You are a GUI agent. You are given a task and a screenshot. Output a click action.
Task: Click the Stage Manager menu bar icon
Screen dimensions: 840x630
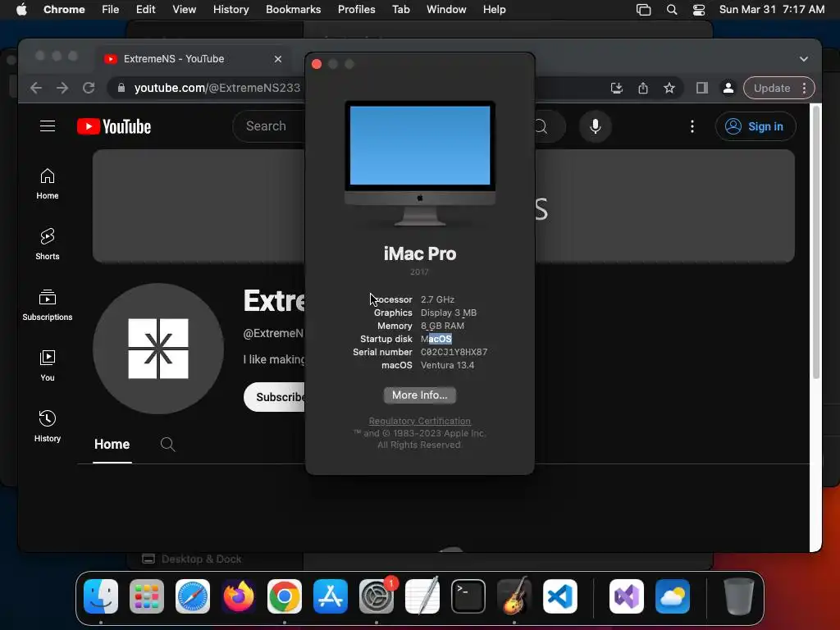pyautogui.click(x=643, y=10)
